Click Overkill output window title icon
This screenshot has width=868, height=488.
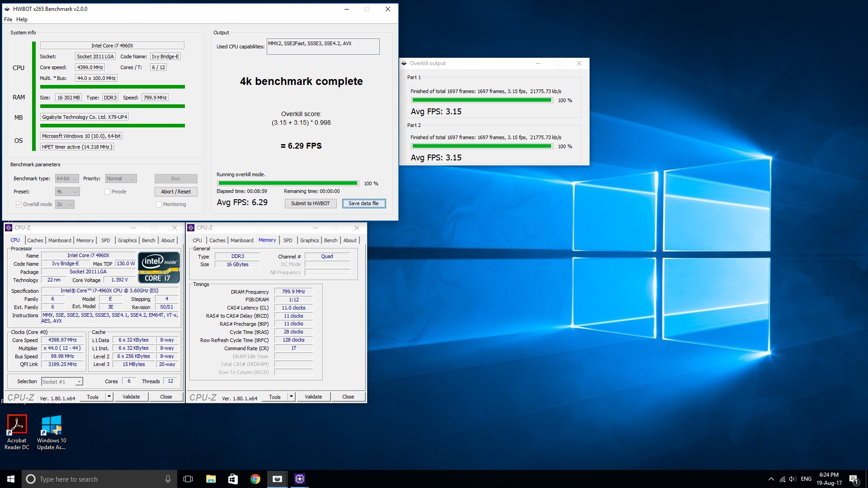(404, 63)
